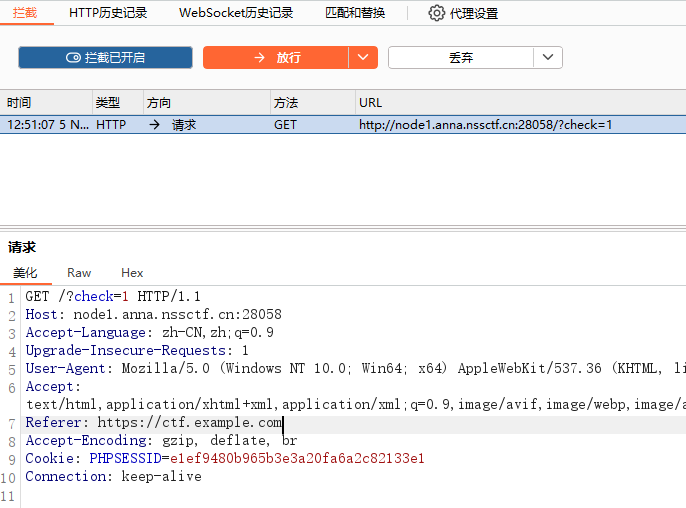Image resolution: width=686 pixels, height=508 pixels.
Task: Click the Accept-Language header line
Action: 150,332
